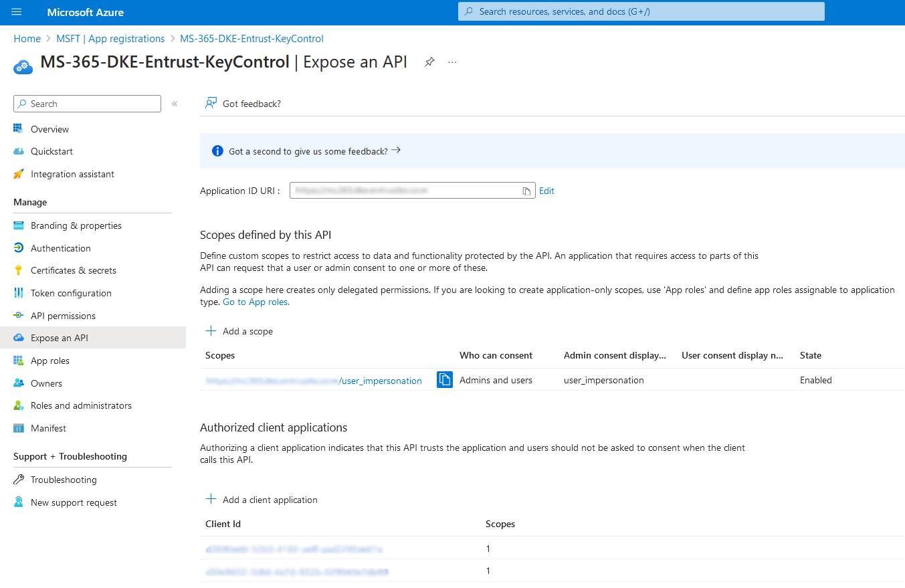This screenshot has width=905, height=588.
Task: Click the Quickstart cloud rocket icon
Action: [19, 151]
